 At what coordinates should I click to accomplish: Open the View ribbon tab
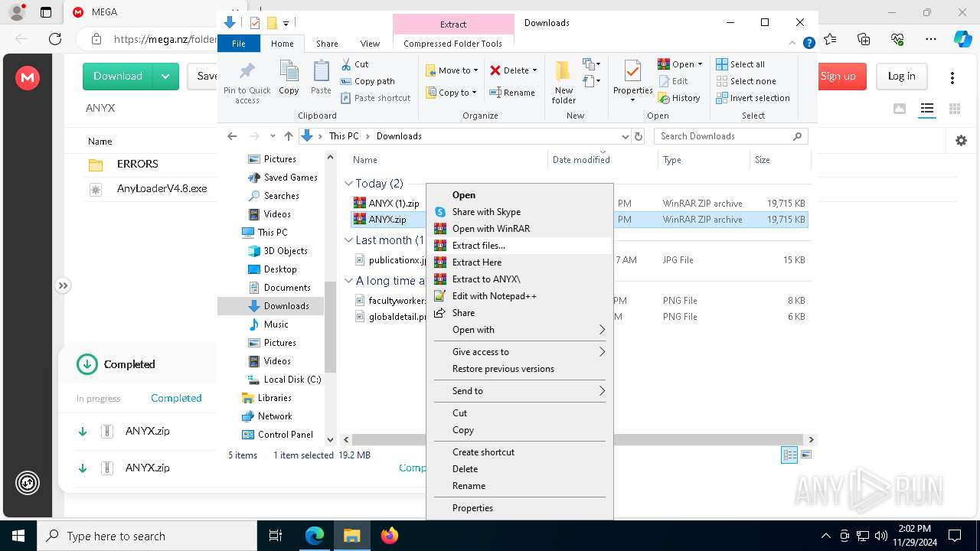tap(370, 44)
